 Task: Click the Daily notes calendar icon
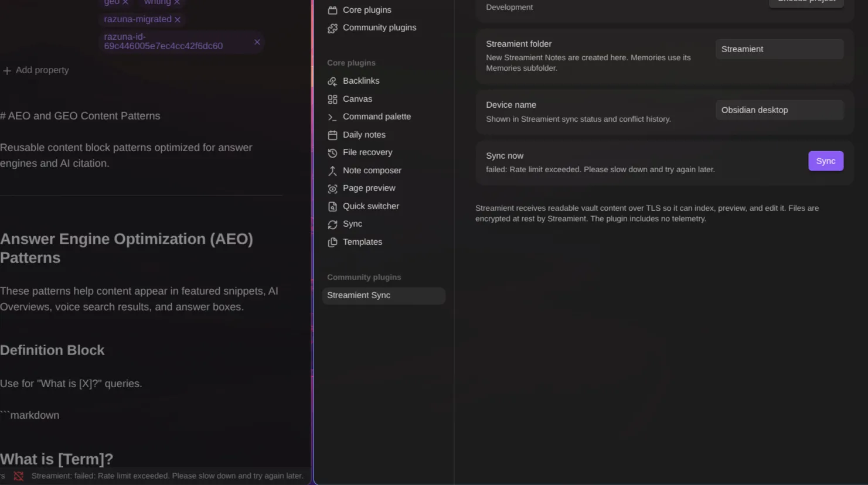332,135
